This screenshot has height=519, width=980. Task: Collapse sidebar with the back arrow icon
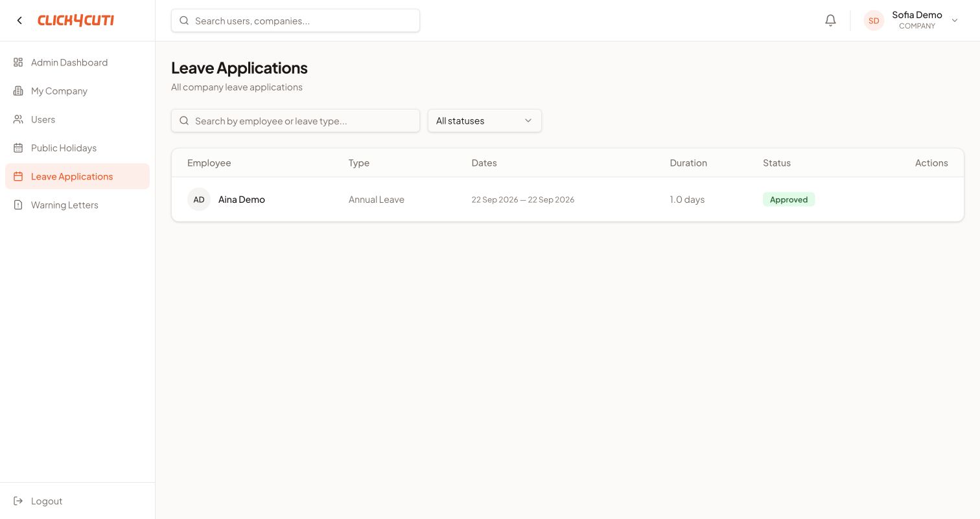tap(19, 21)
